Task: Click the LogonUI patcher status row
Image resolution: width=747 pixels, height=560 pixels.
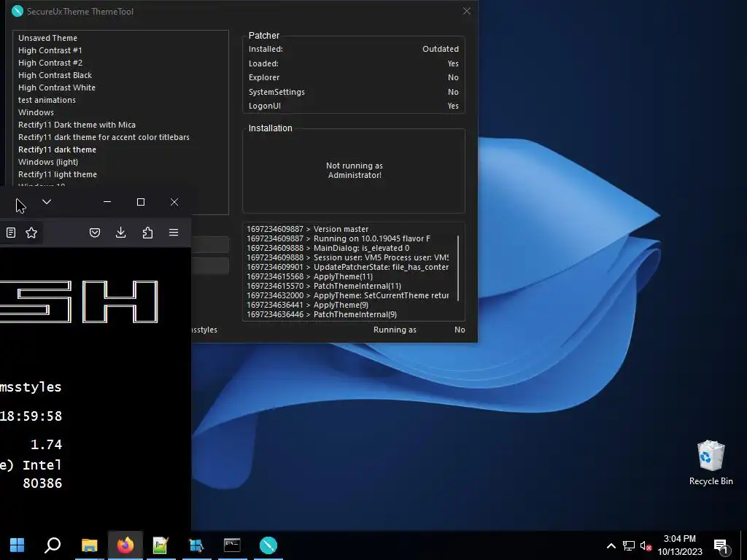Action: point(354,106)
